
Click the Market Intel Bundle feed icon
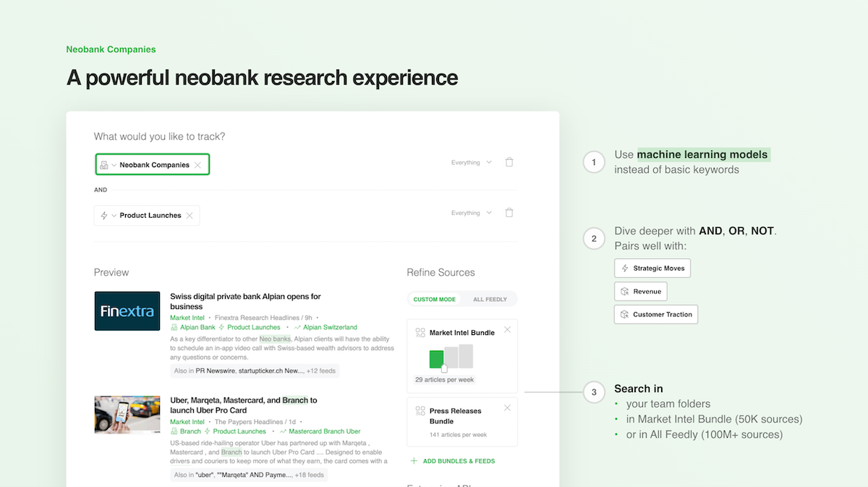pyautogui.click(x=420, y=333)
